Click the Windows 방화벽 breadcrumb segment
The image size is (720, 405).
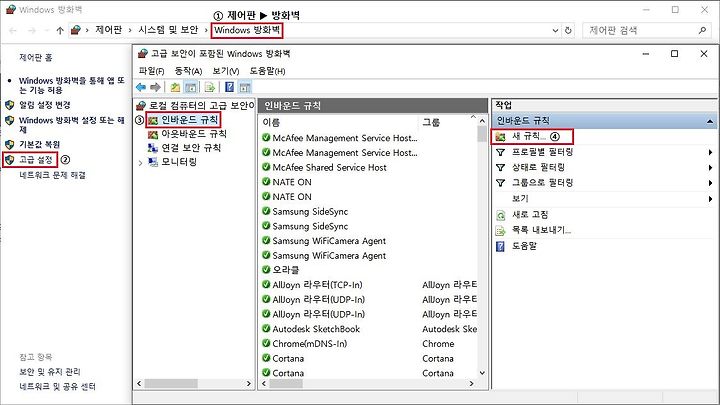tap(247, 30)
